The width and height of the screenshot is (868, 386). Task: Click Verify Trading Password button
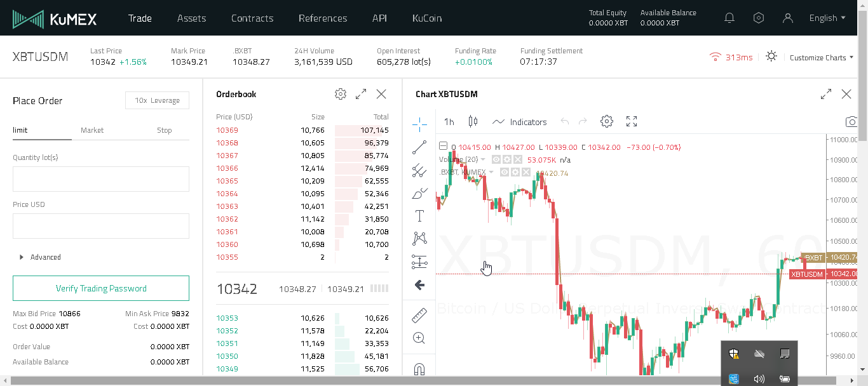coord(101,288)
